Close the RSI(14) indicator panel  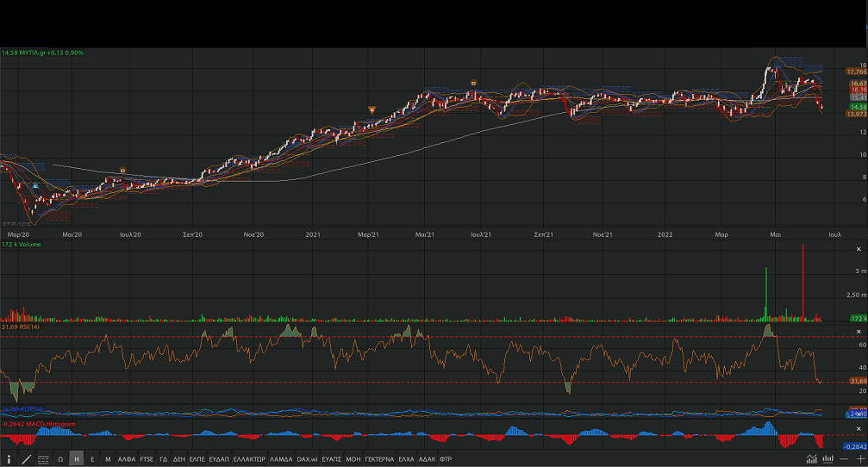[x=859, y=329]
